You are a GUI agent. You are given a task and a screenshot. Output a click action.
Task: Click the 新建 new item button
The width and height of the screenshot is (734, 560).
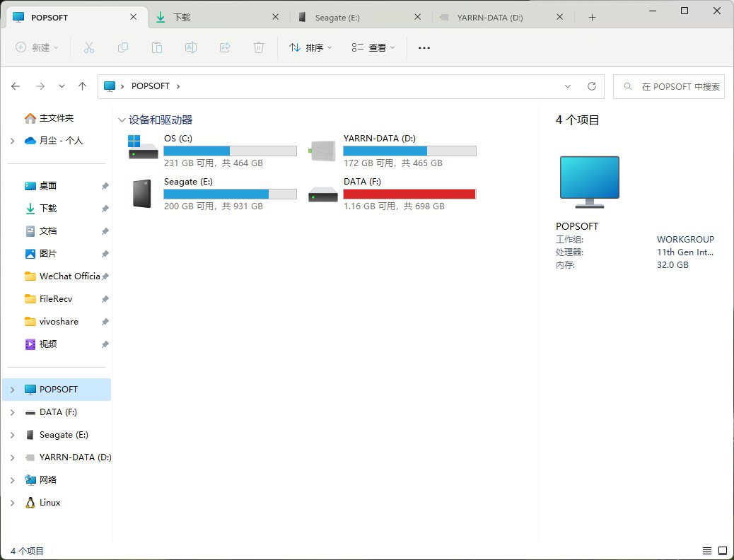tap(37, 47)
